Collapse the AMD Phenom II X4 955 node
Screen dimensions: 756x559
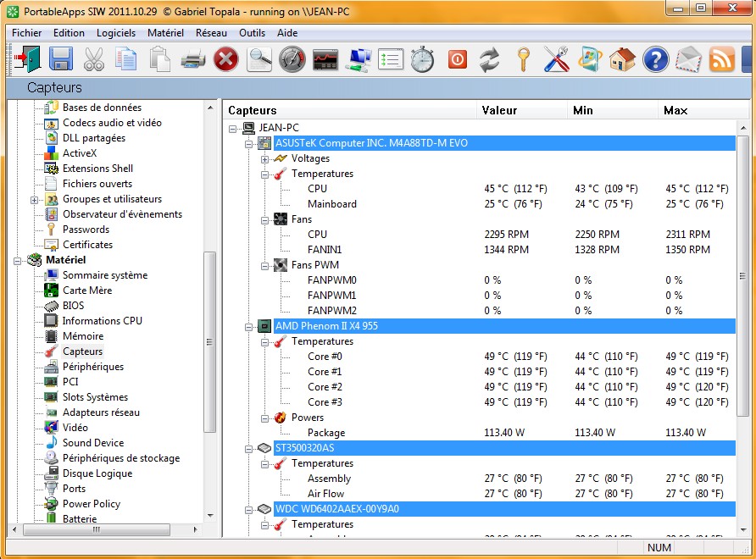[x=249, y=327]
